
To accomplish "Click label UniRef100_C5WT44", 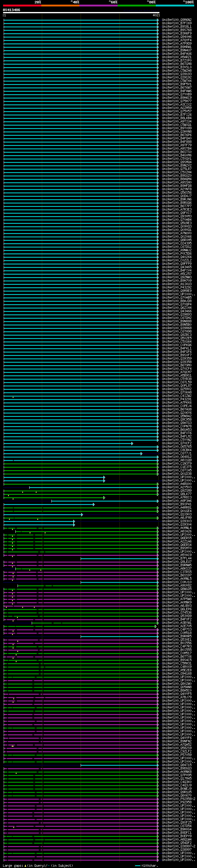I will [177, 81].
